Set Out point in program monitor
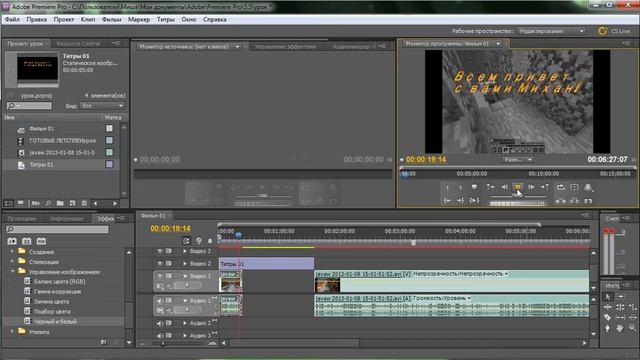The image size is (640, 360). (460, 187)
